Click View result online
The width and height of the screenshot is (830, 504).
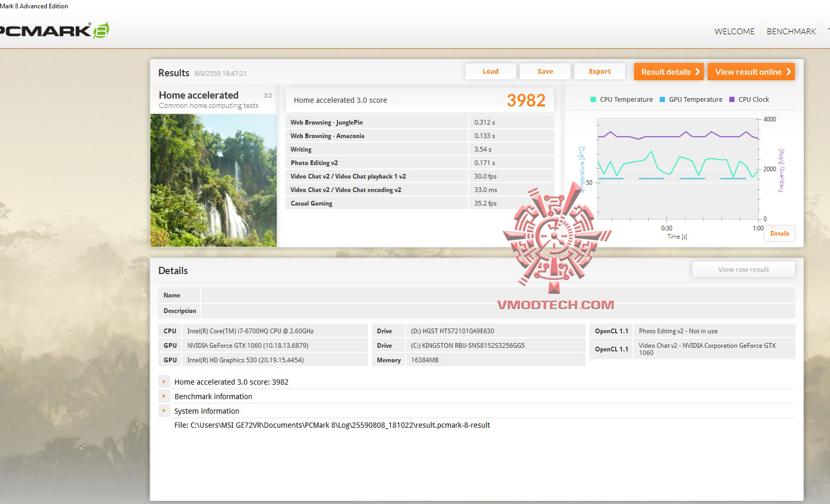(751, 72)
